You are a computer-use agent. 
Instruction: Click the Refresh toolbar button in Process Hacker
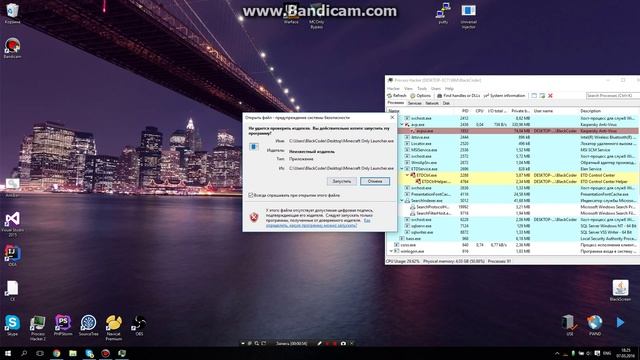(397, 96)
